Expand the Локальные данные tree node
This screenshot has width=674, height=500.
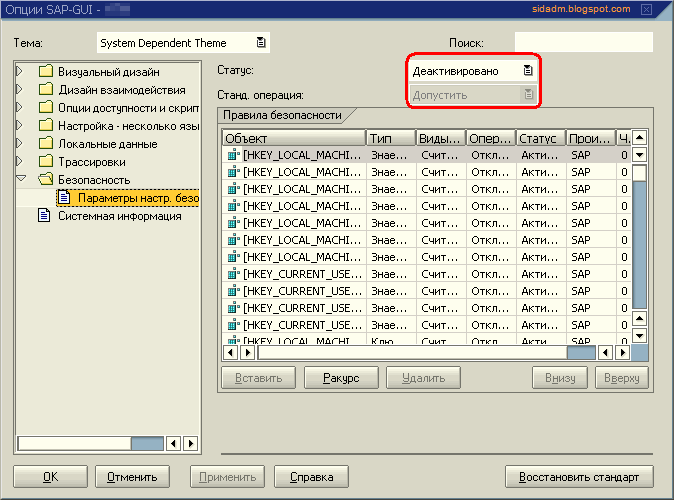pyautogui.click(x=20, y=143)
